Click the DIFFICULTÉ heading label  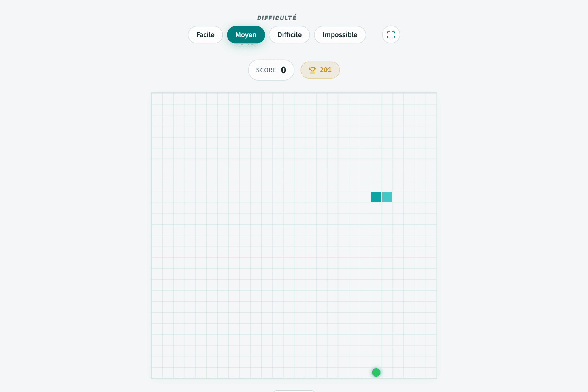(x=277, y=18)
